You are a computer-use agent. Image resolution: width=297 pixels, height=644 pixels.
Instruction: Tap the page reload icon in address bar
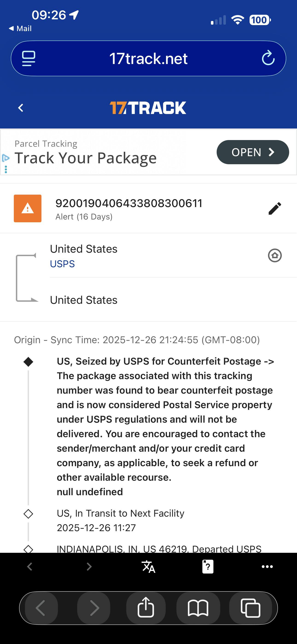coord(268,58)
